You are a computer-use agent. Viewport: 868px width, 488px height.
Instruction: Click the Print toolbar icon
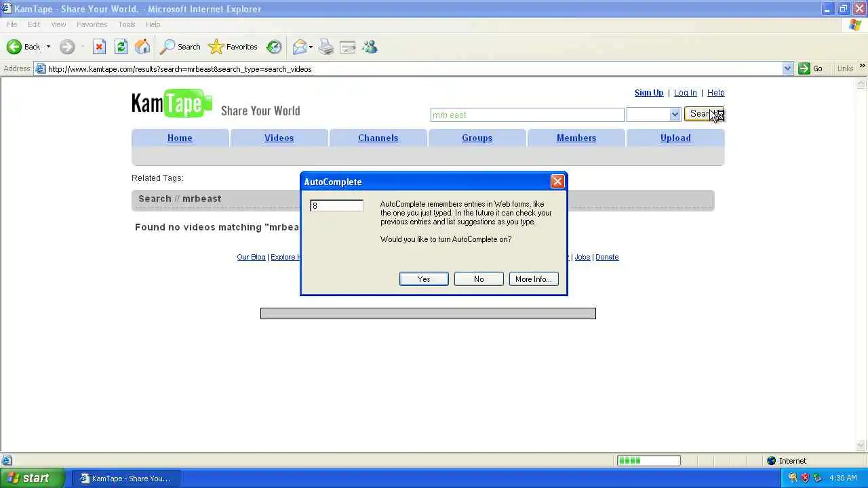pos(326,47)
